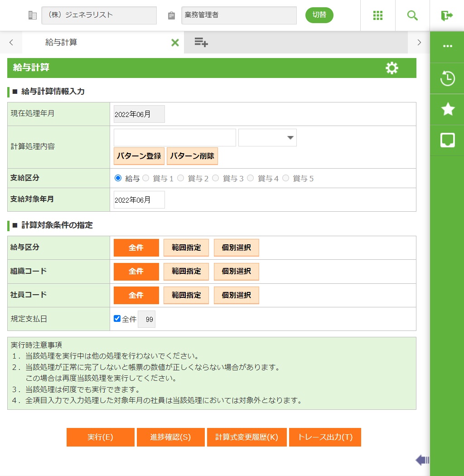Open the 計算処理内容 pattern dropdown
The image size is (464, 476).
[x=267, y=138]
